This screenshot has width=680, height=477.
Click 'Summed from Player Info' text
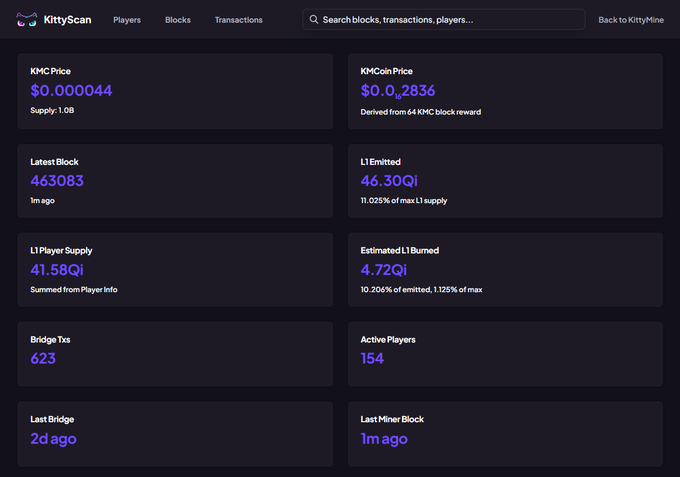[x=74, y=289]
